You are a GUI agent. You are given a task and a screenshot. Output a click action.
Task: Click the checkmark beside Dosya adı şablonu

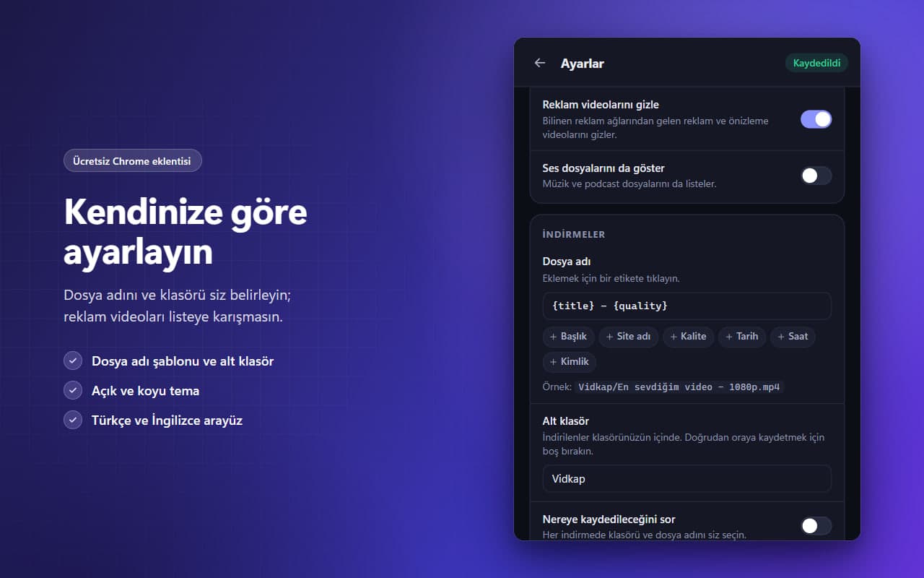pyautogui.click(x=73, y=361)
